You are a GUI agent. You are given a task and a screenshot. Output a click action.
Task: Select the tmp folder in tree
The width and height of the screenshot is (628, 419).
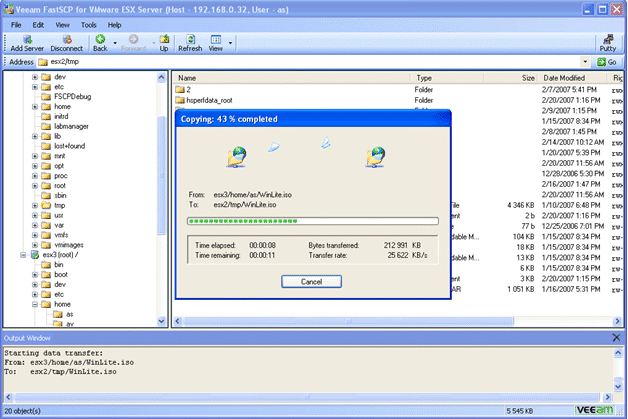tap(60, 205)
